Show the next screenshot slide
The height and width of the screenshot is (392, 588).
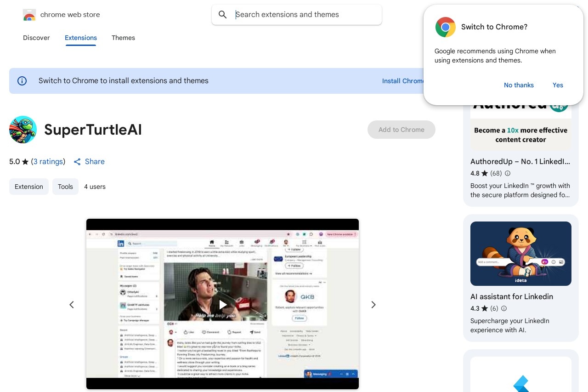coord(373,305)
